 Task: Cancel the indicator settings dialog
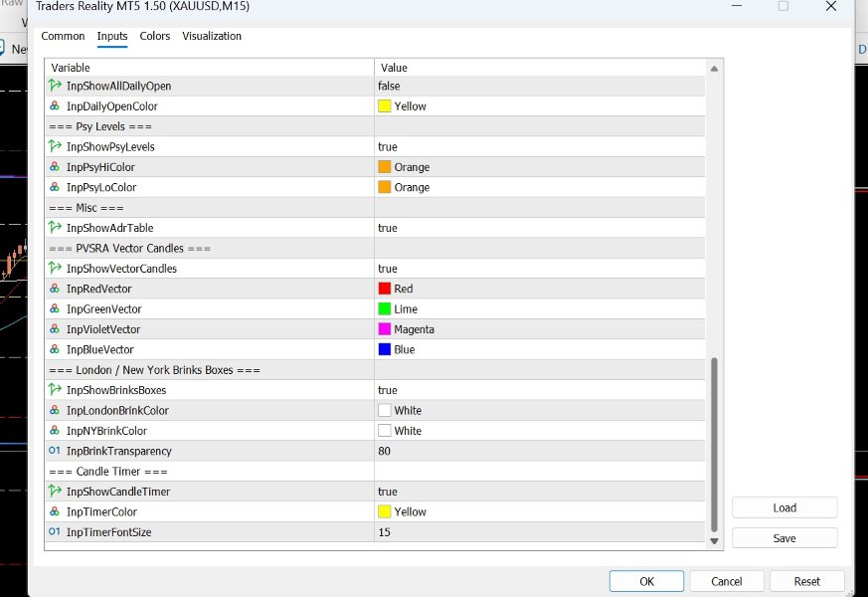pos(726,581)
